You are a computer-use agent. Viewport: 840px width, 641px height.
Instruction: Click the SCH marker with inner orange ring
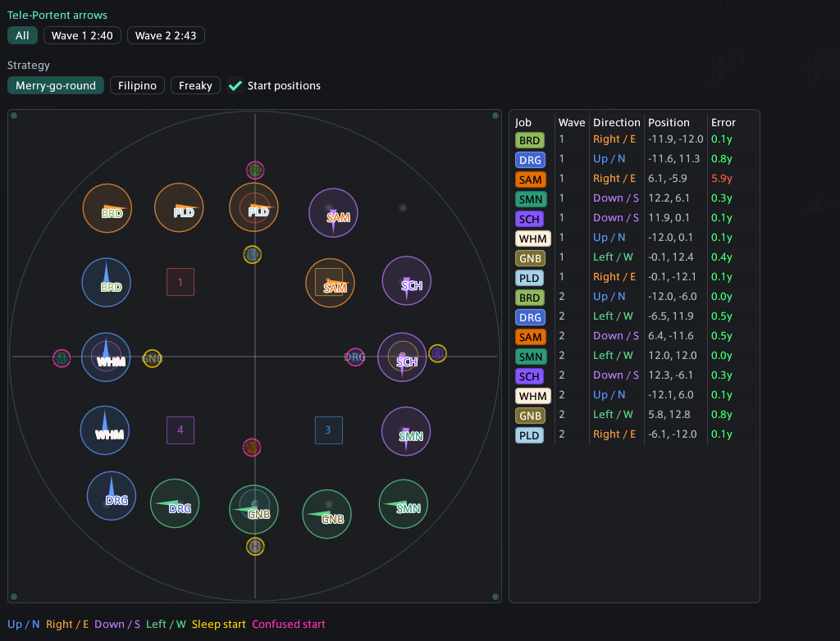[x=402, y=357]
